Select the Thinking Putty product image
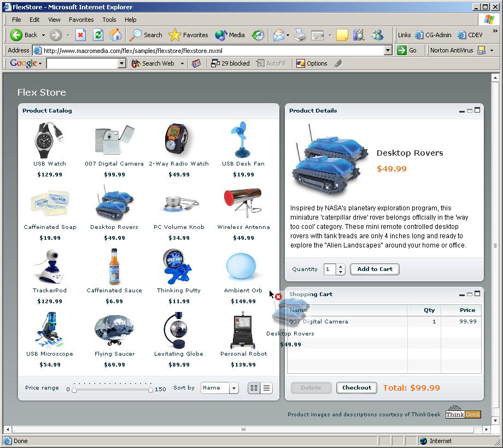 [177, 267]
